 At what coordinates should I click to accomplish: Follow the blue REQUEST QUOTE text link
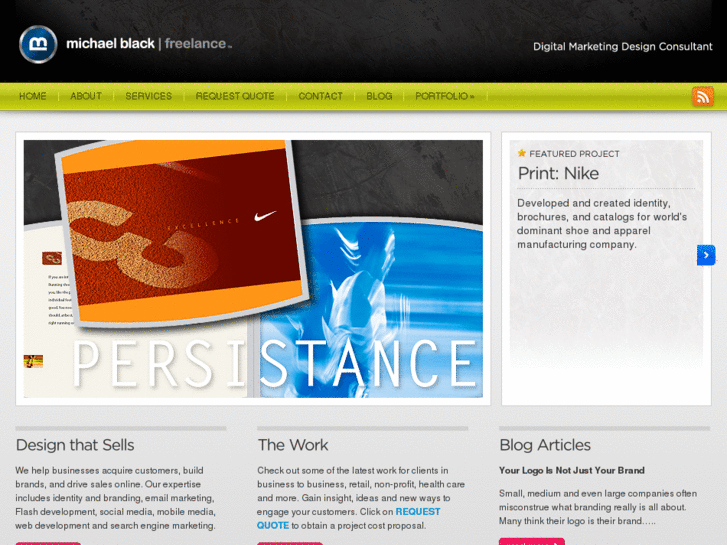(x=349, y=519)
